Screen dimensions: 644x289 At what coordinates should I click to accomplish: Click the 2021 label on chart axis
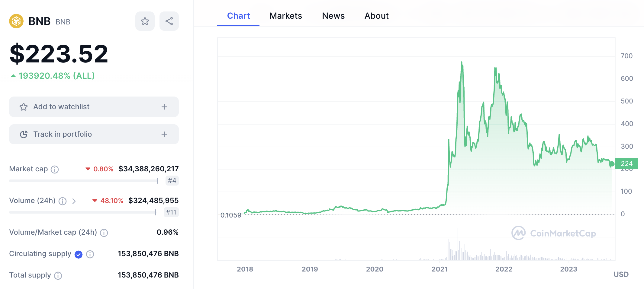pyautogui.click(x=440, y=269)
